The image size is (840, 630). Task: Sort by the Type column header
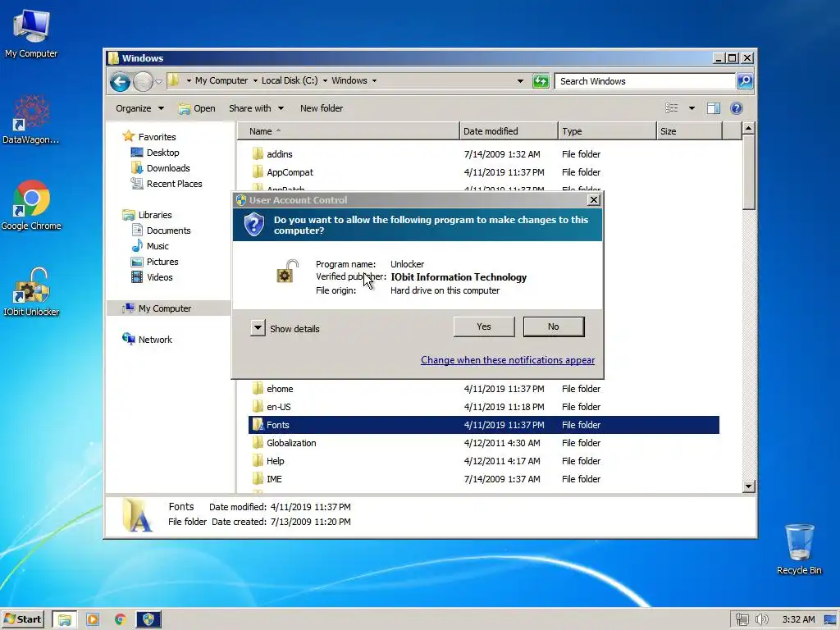click(x=607, y=130)
